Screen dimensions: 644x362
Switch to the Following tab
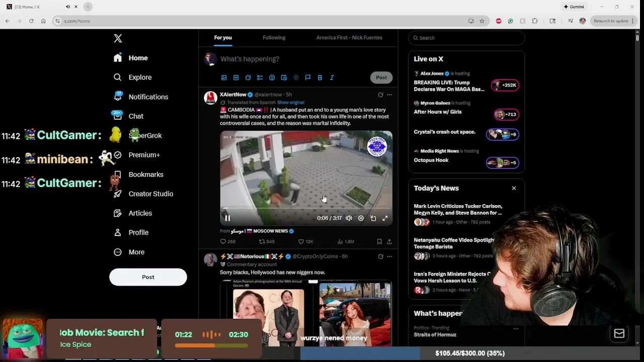click(x=274, y=38)
